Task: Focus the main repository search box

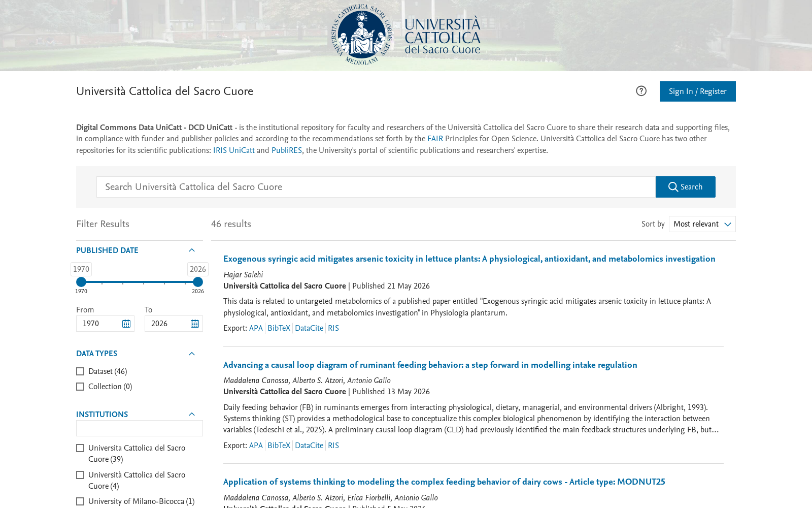Action: 376,187
